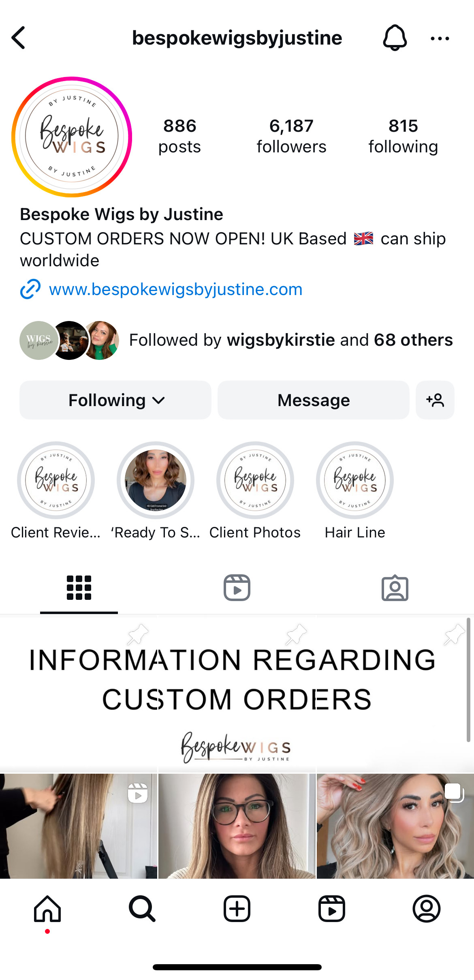Open Reels from bottom navigation bar

(332, 908)
